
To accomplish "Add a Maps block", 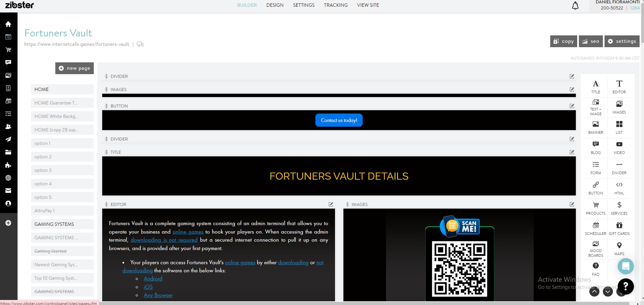I will pos(619,249).
